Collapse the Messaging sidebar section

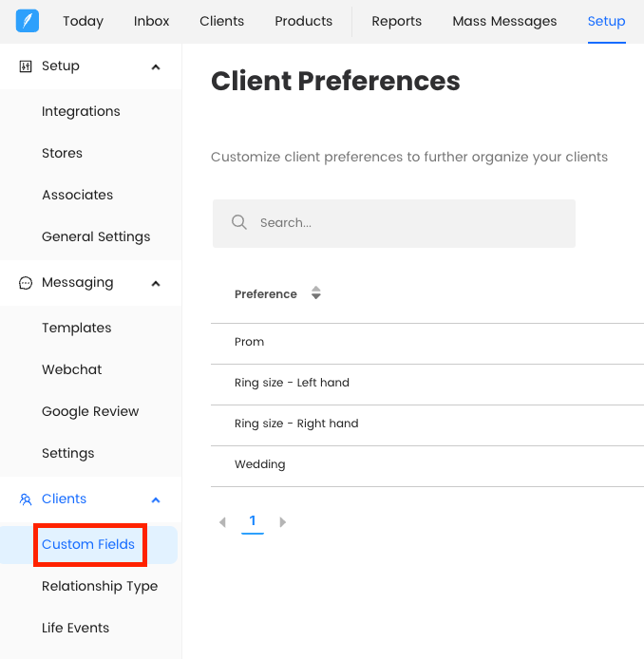pos(156,283)
